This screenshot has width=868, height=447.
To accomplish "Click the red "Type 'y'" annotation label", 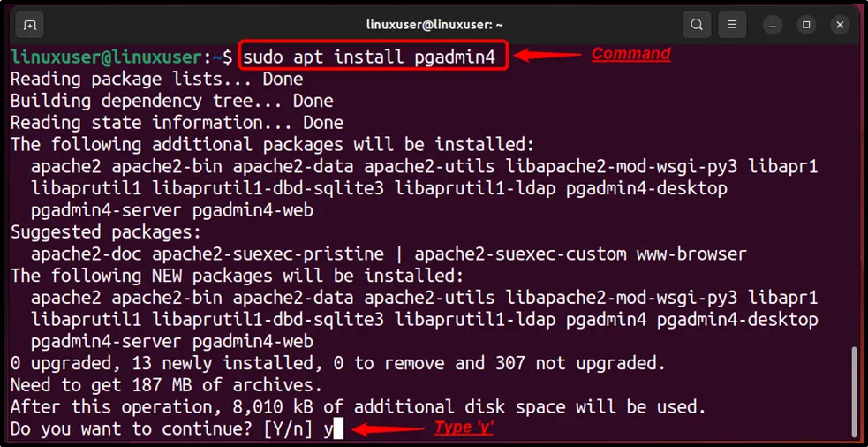I will click(x=464, y=428).
